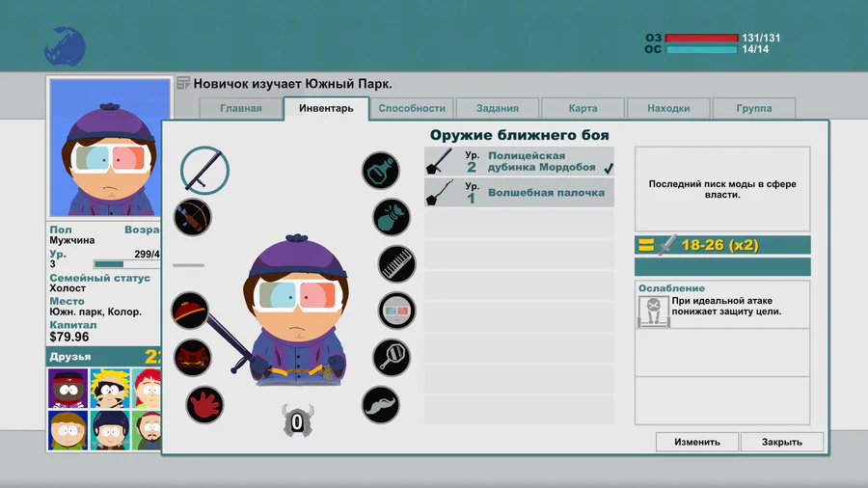Screen dimensions: 868x488
Task: Click the Холост status value
Action: [x=68, y=288]
